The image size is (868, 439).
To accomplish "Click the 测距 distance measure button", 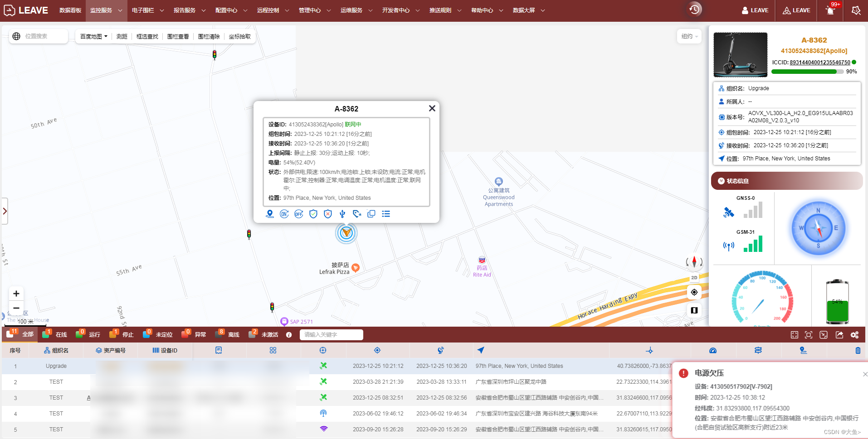I will click(x=122, y=37).
